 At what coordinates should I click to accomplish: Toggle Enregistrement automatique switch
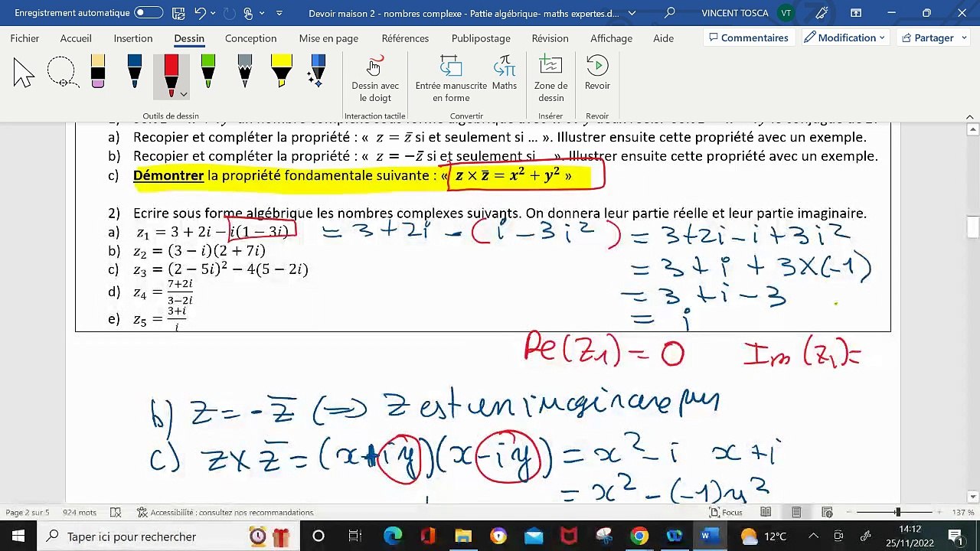click(149, 13)
